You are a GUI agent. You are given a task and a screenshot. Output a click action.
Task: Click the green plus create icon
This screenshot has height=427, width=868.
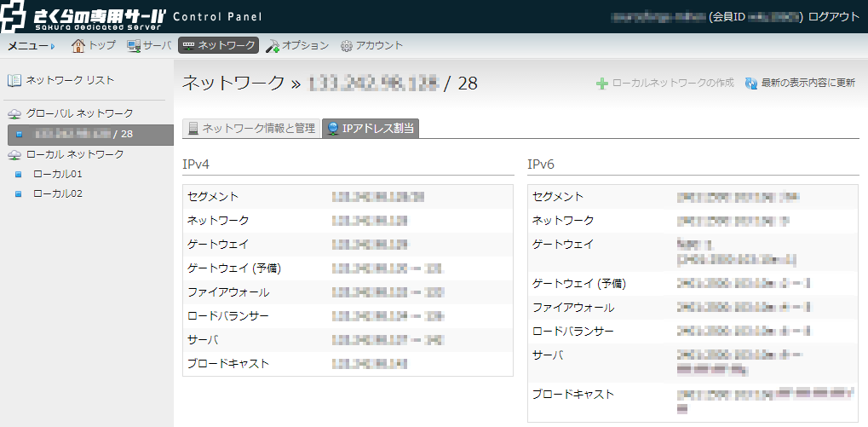point(602,84)
